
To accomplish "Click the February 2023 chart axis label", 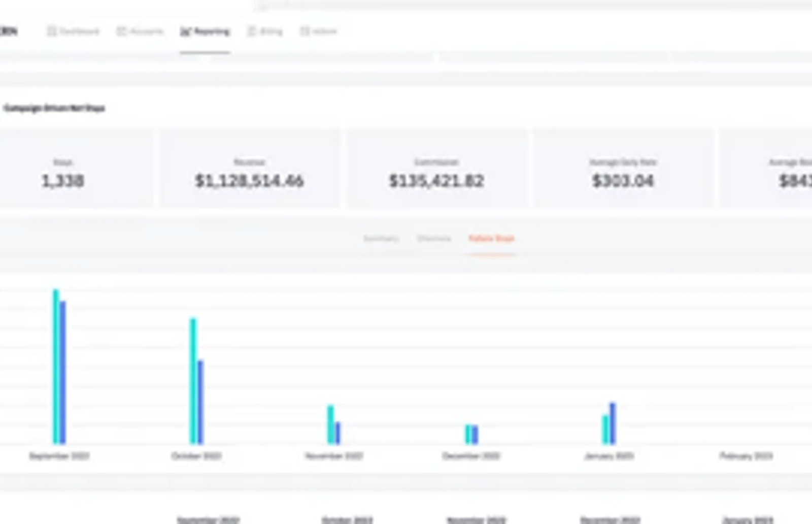I will coord(746,456).
